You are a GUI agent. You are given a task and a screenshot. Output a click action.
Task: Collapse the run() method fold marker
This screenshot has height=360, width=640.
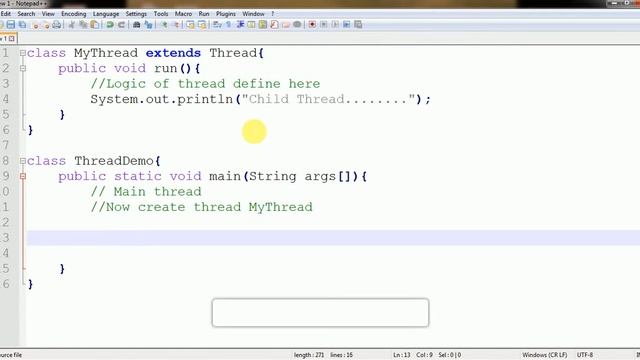click(x=23, y=69)
